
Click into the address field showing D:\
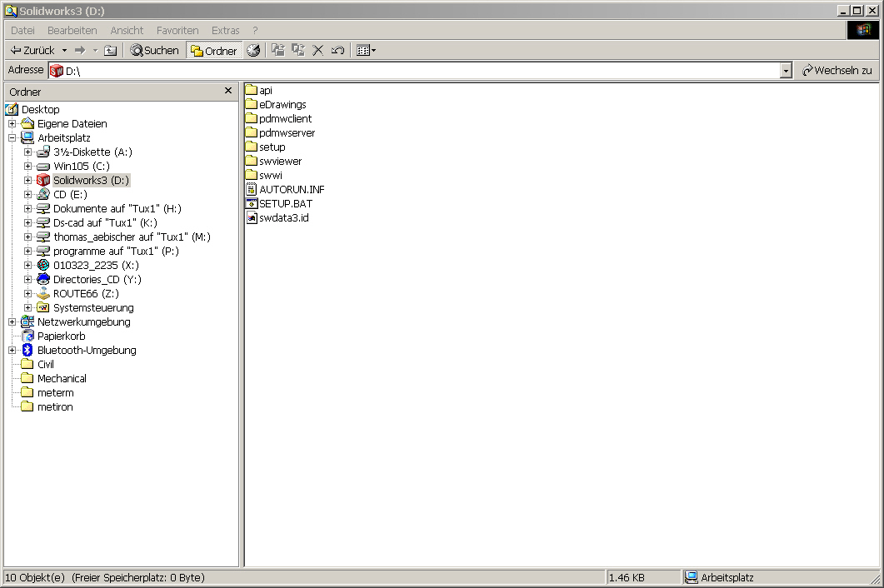click(x=417, y=72)
